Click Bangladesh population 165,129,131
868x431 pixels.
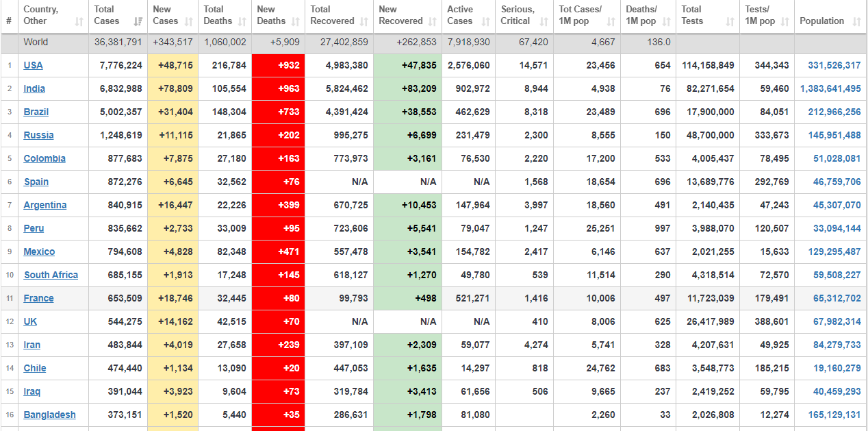click(x=834, y=415)
